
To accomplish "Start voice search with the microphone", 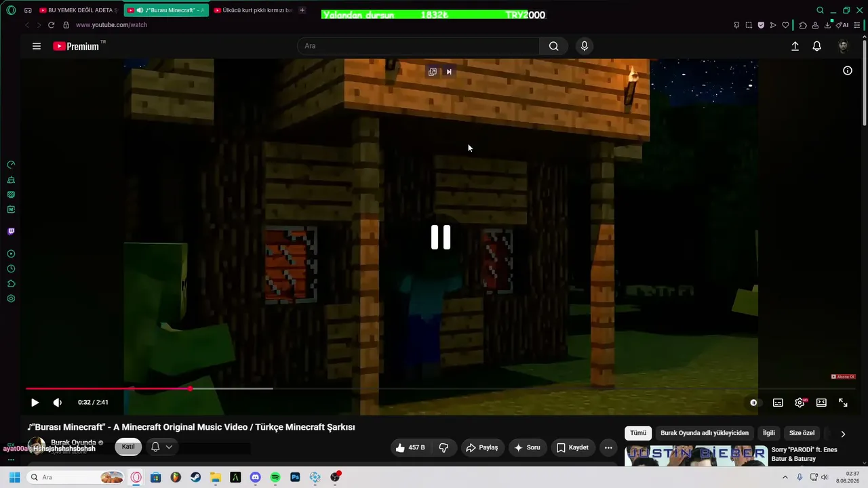I will tap(585, 46).
